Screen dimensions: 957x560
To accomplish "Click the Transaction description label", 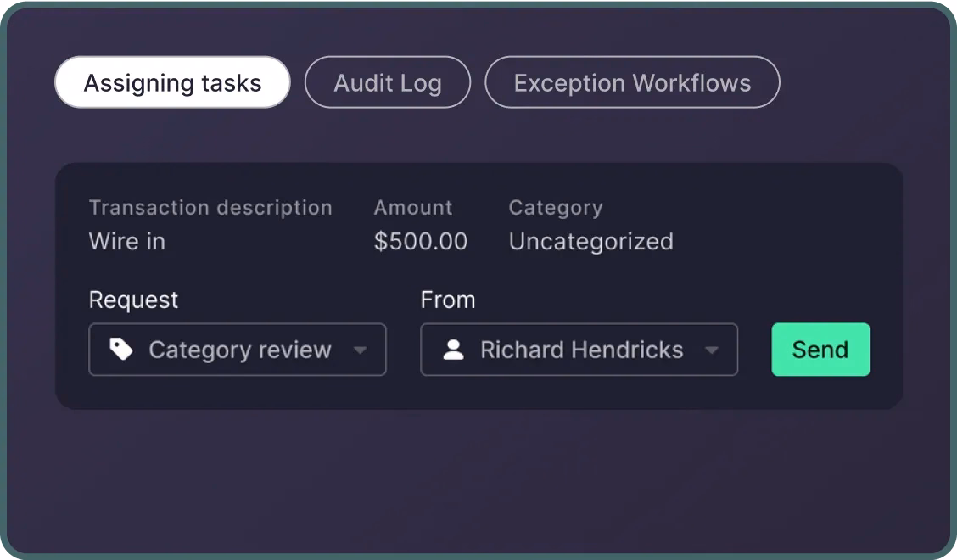I will [210, 208].
